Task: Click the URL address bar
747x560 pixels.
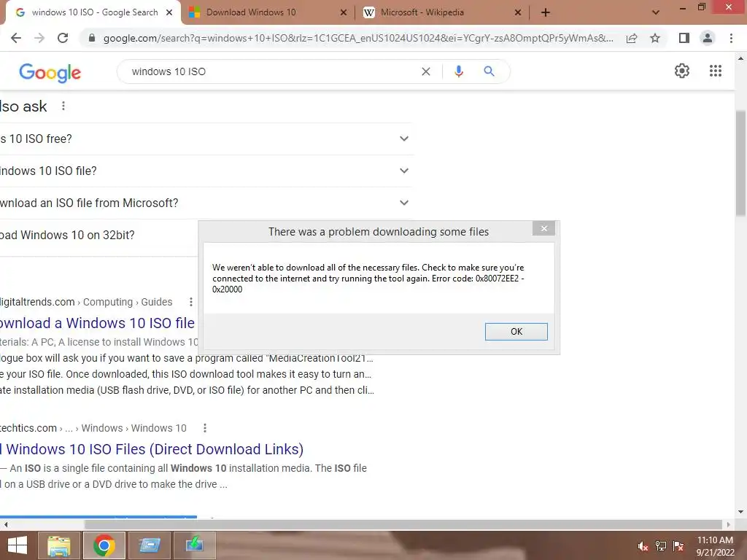Action: pyautogui.click(x=357, y=38)
